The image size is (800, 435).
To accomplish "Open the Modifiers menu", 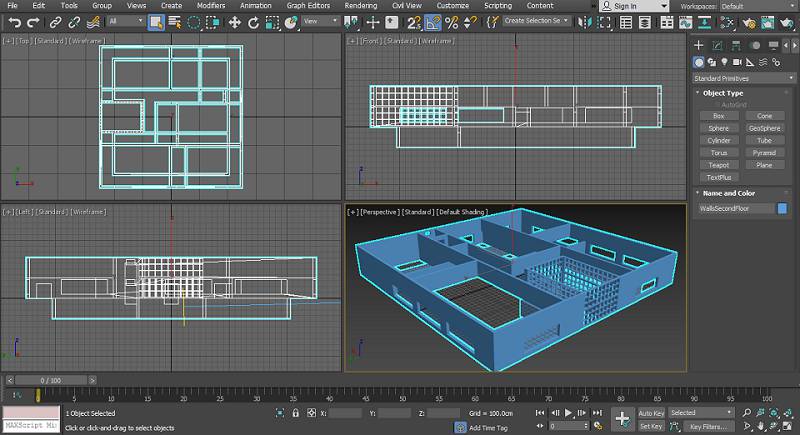I will point(211,6).
